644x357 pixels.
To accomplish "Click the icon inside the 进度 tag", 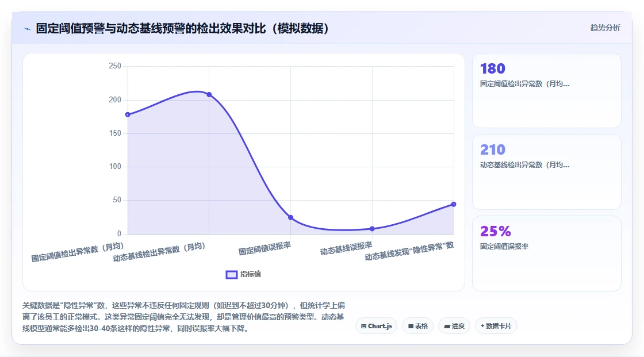I will 447,326.
